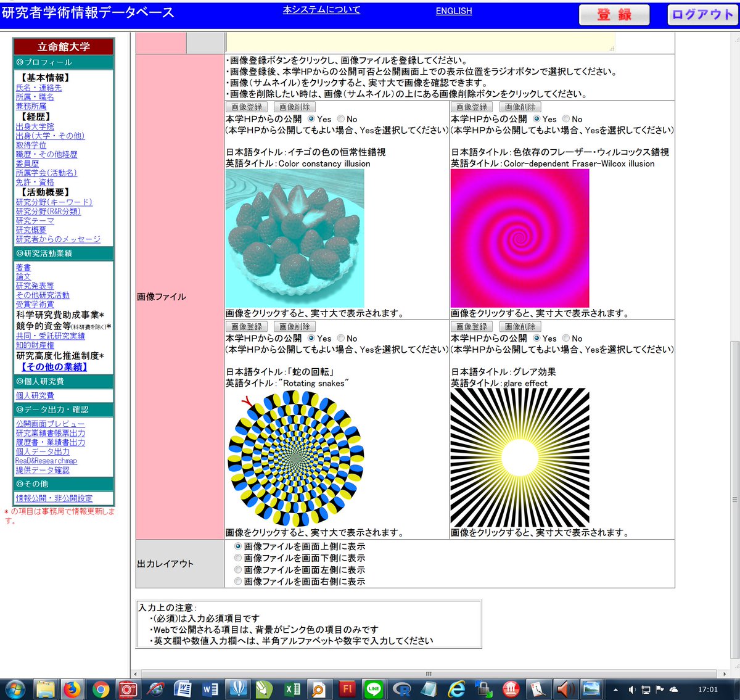Image resolution: width=740 pixels, height=700 pixels.
Task: Open Excel icon in taskbar
Action: (x=292, y=689)
